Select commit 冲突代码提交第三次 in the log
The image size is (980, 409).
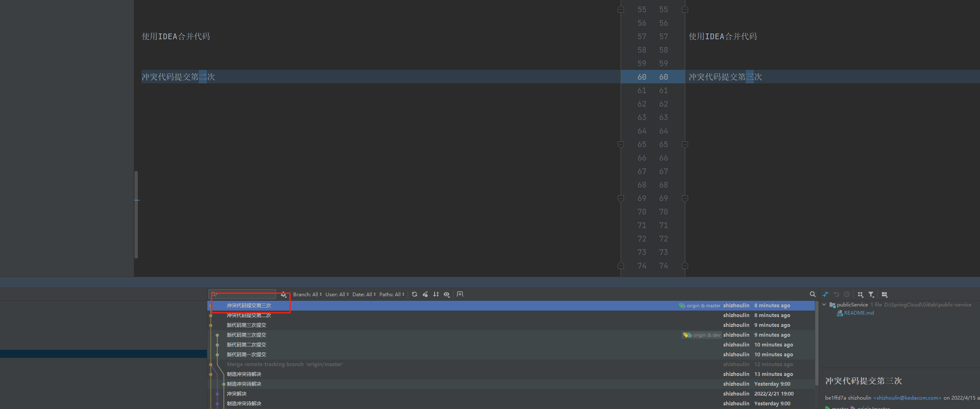(511, 306)
